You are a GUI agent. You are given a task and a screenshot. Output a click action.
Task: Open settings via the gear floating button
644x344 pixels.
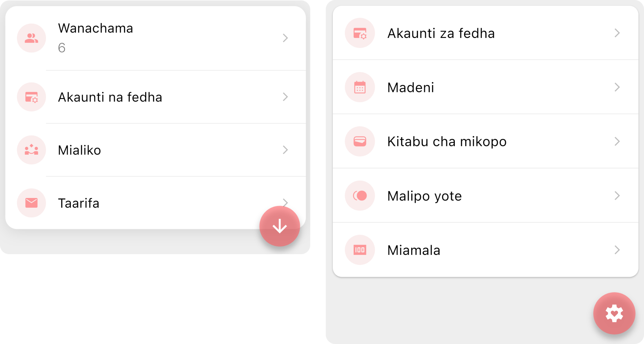tap(614, 313)
